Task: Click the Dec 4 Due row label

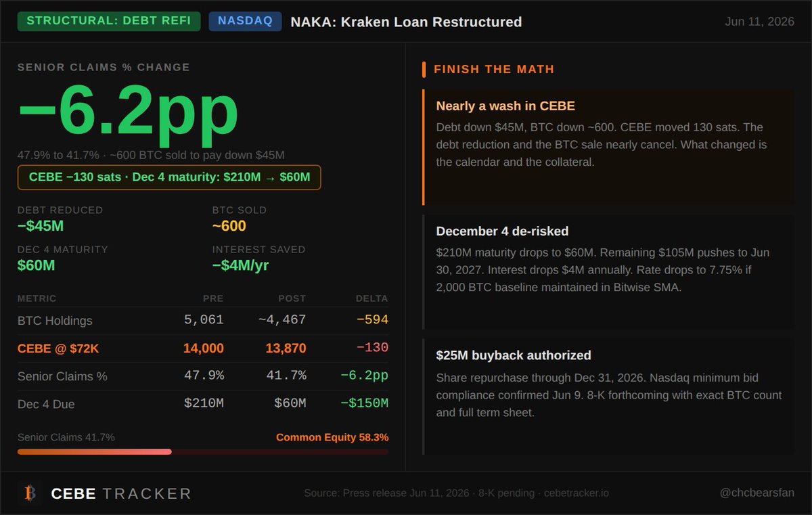Action: tap(46, 404)
